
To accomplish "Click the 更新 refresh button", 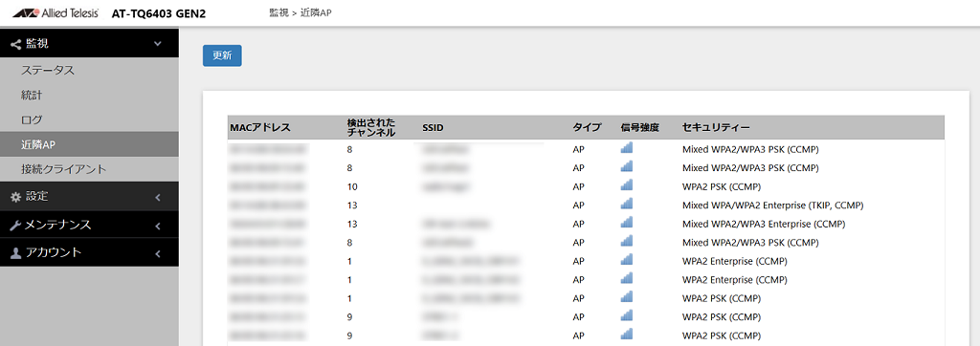I will (222, 55).
